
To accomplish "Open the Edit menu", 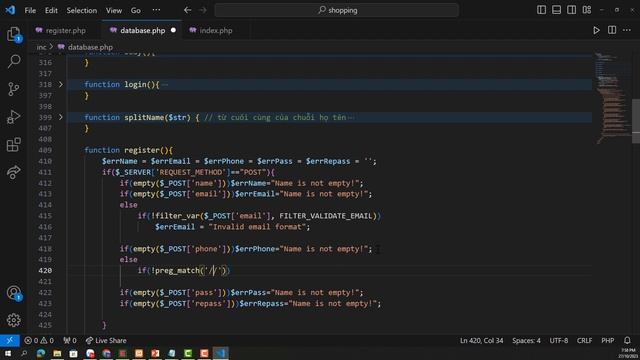I will tap(51, 10).
